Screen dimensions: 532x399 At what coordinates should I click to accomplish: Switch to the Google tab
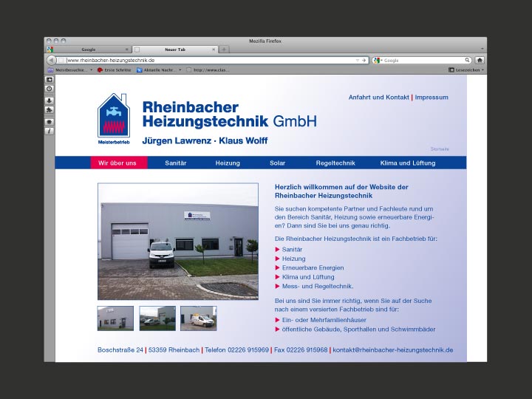(x=89, y=50)
